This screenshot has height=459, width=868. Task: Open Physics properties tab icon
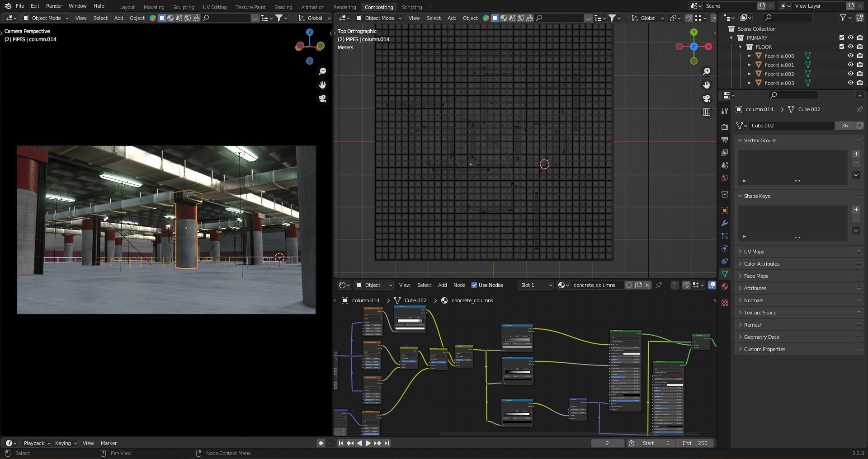click(x=725, y=248)
